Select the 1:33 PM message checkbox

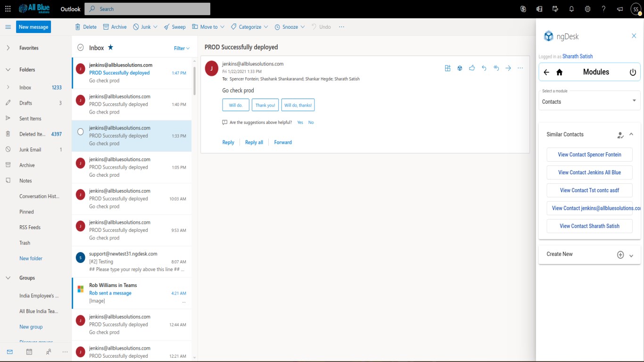(81, 132)
